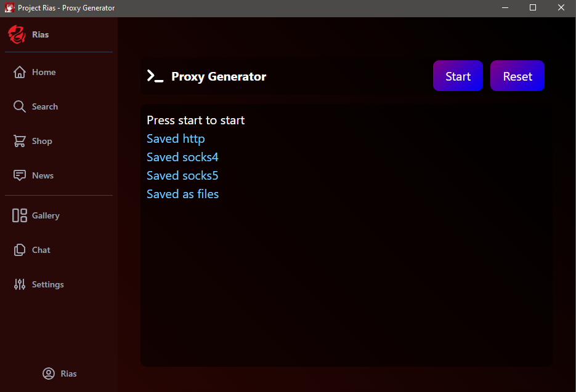Open the Chat menu item
Screen dimensions: 576x392
pyautogui.click(x=41, y=250)
